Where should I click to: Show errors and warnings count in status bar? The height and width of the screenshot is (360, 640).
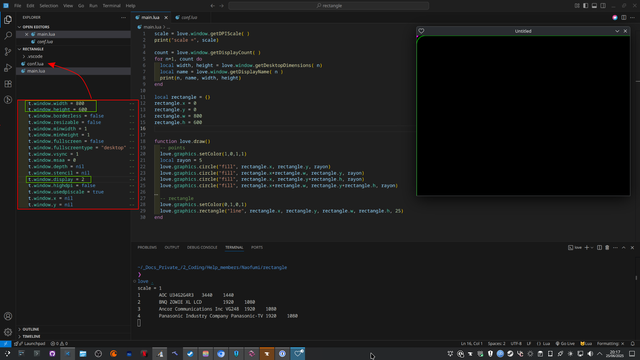(59, 344)
